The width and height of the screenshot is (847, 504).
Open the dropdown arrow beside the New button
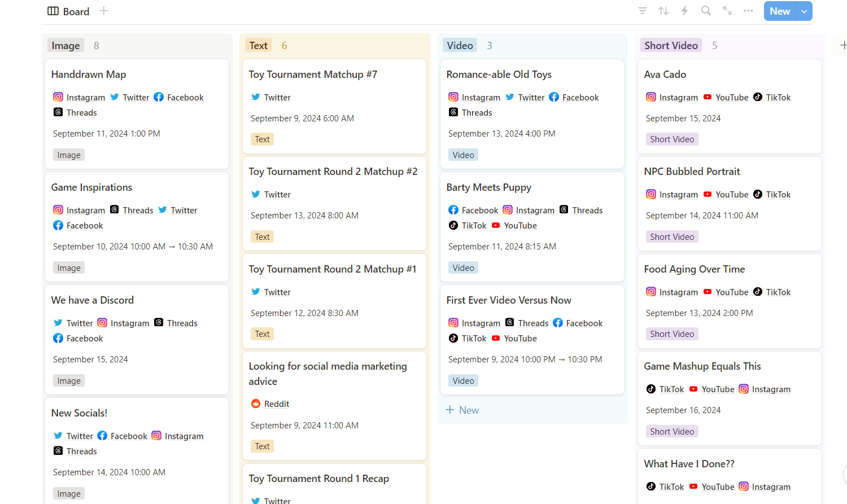pos(804,11)
